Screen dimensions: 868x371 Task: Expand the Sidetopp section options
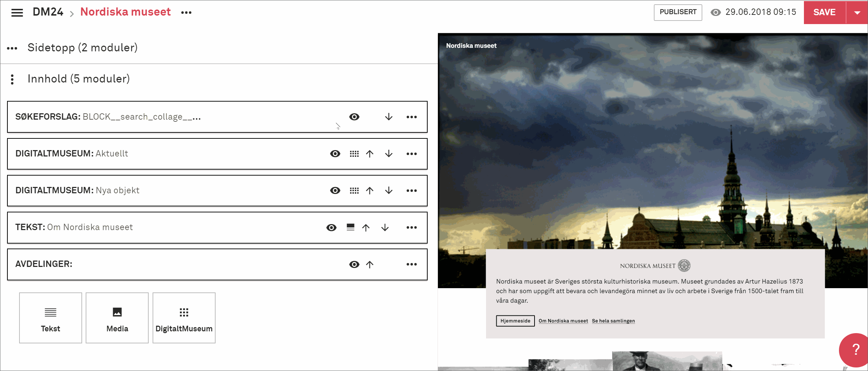(x=12, y=48)
